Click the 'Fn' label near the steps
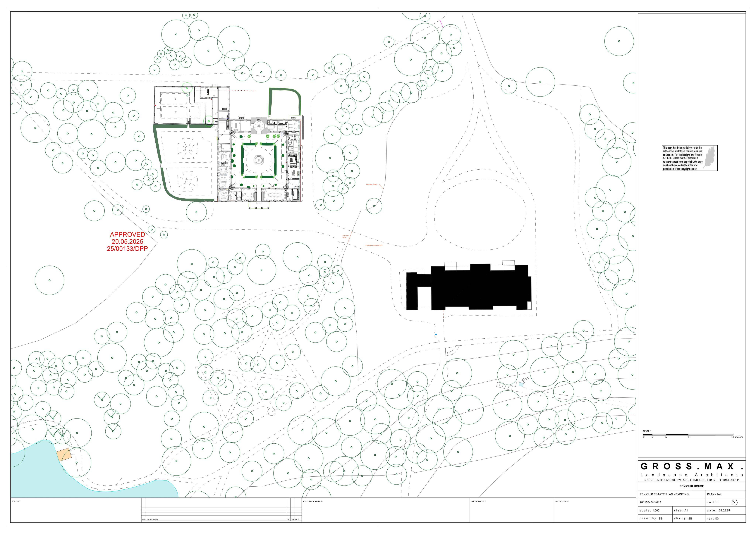 pos(525,380)
